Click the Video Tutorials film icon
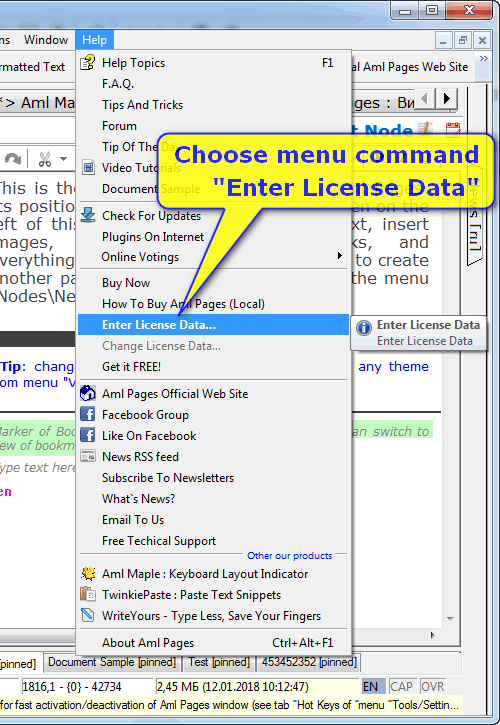The width and height of the screenshot is (500, 725). (88, 167)
